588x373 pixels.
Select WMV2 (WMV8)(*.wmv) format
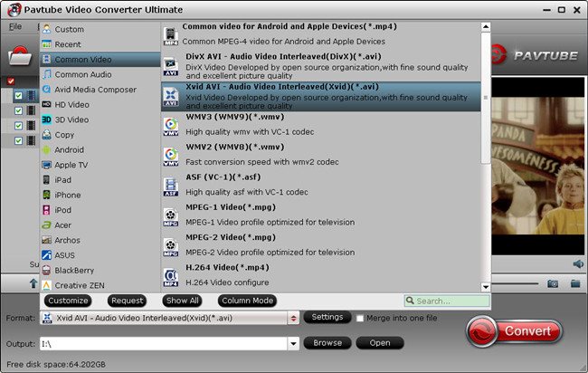click(321, 157)
